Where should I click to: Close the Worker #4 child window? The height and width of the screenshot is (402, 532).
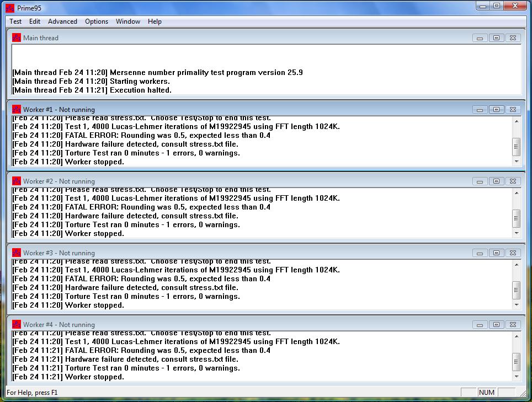click(513, 325)
